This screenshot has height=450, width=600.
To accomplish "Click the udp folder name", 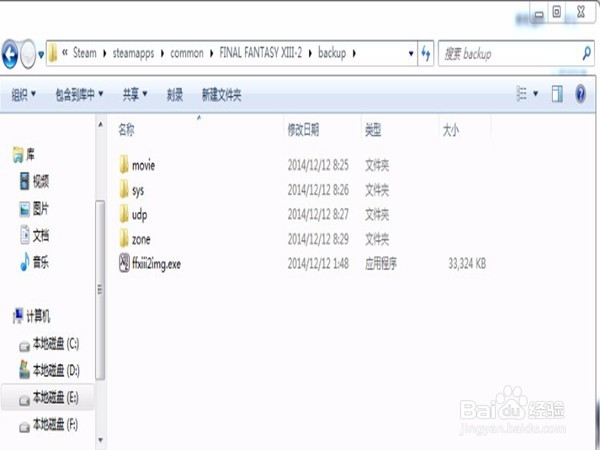I will [139, 215].
